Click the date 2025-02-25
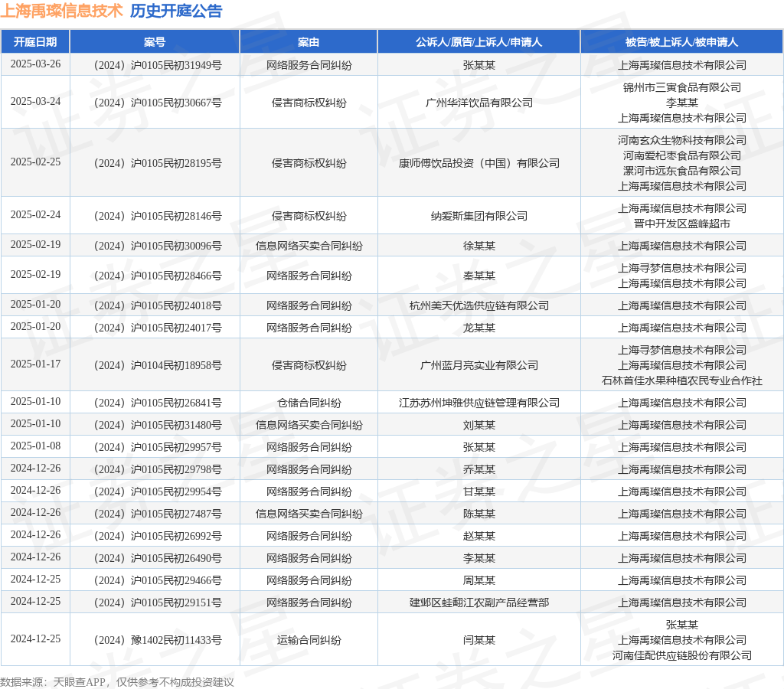Image resolution: width=784 pixels, height=689 pixels. (x=35, y=162)
